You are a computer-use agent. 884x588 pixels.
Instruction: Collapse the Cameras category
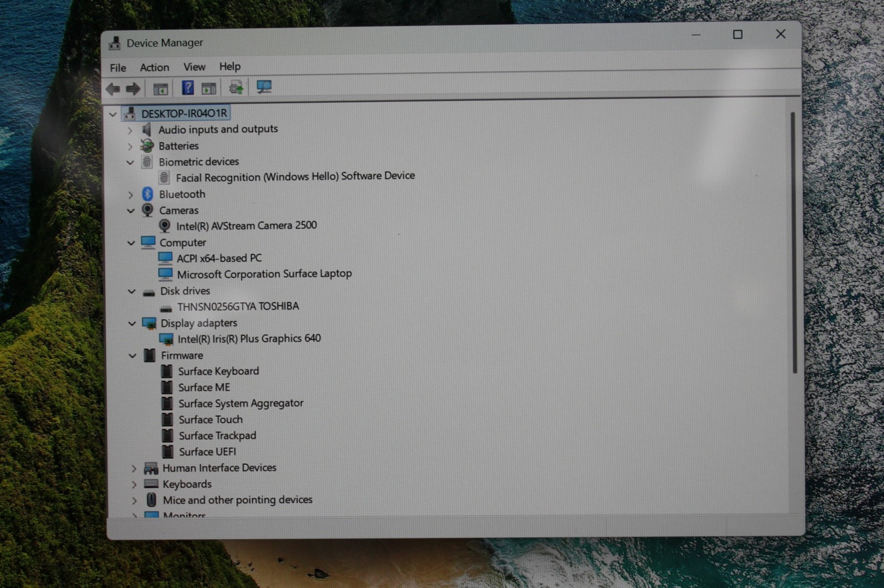tap(130, 211)
